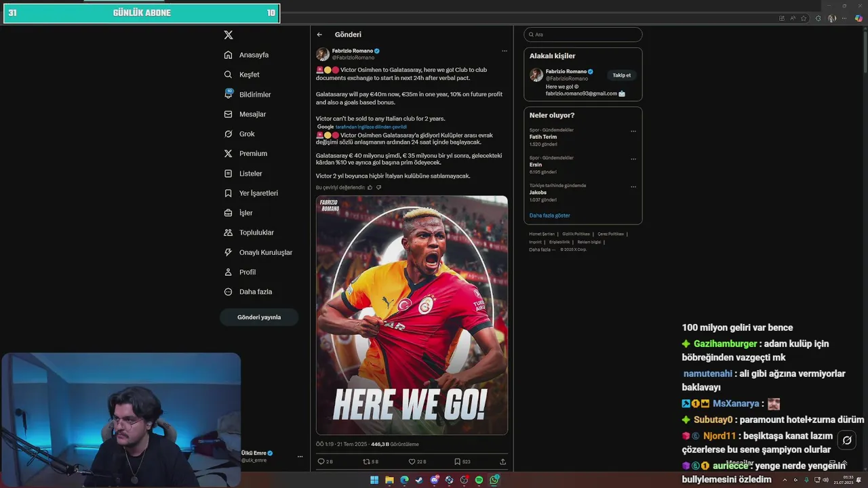Viewport: 868px width, 488px height.
Task: Open Copilot in browser toolbar
Action: pyautogui.click(x=859, y=18)
